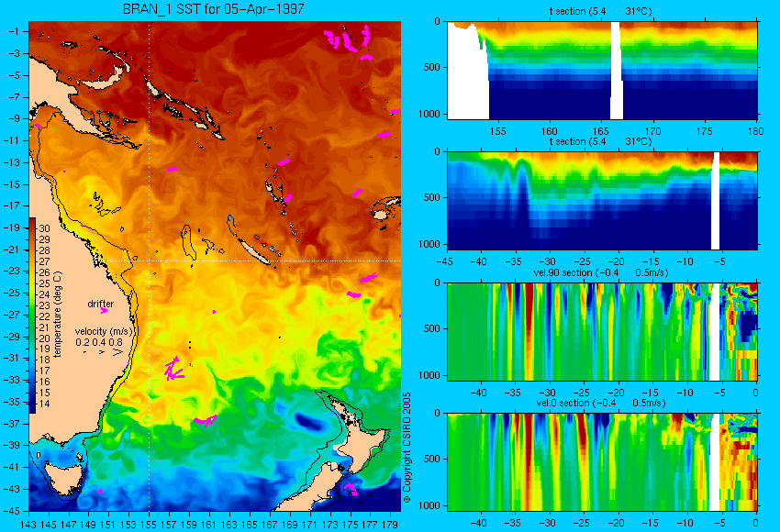This screenshot has width=780, height=532.
Task: Click the "160" tick on the longitude section axis
Action: [549, 131]
